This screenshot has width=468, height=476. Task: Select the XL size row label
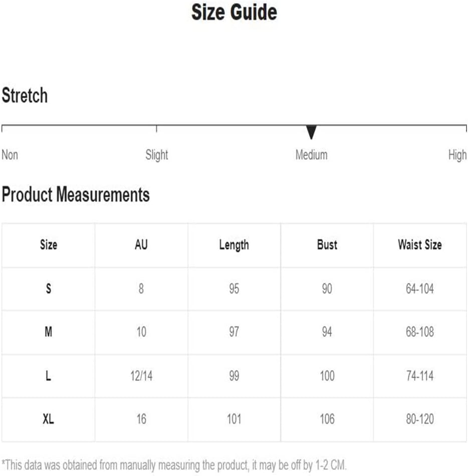(x=49, y=419)
